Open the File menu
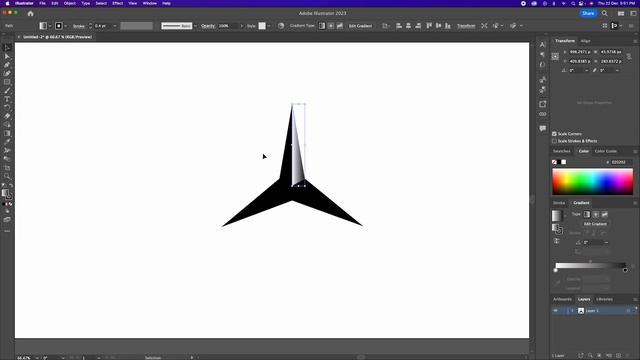The height and width of the screenshot is (360, 640). click(42, 3)
